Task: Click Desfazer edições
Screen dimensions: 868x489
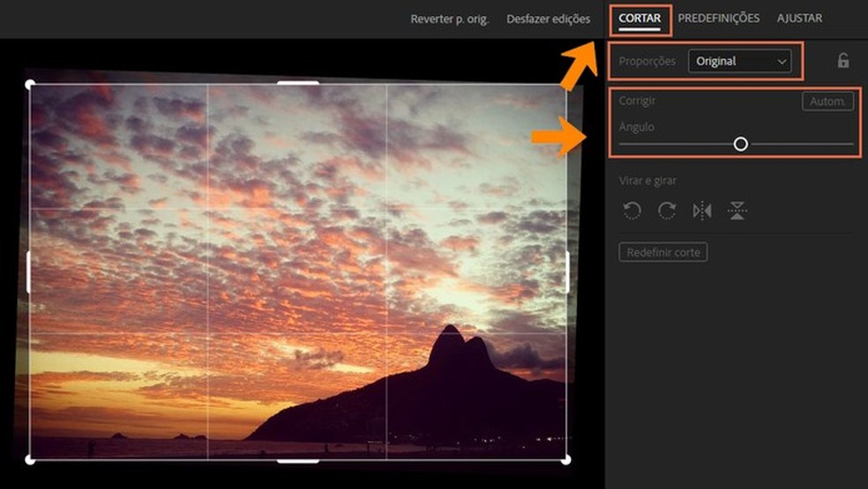Action: point(548,19)
